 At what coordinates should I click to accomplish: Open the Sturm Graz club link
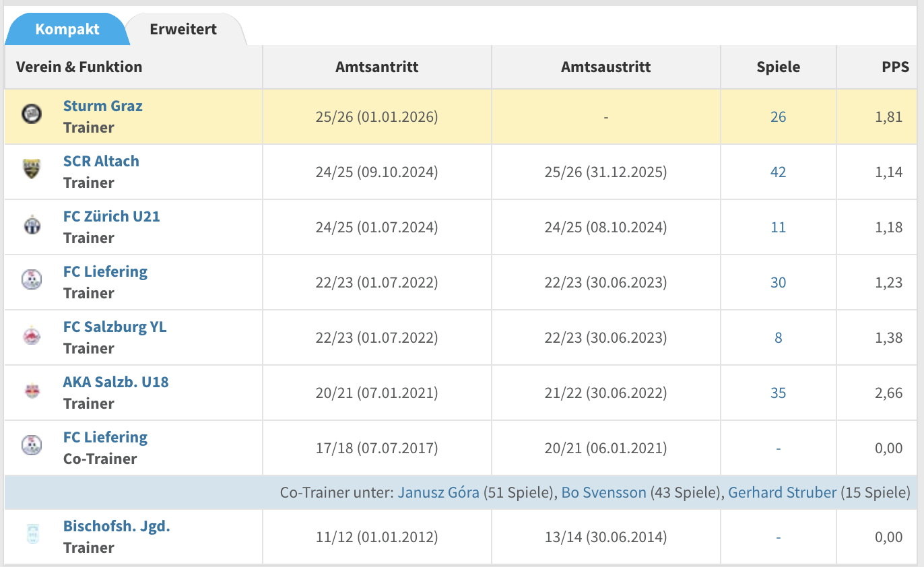coord(103,106)
